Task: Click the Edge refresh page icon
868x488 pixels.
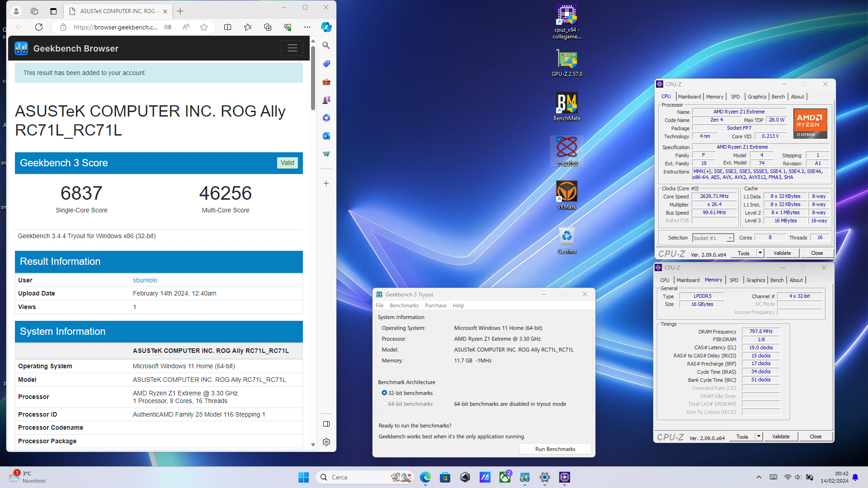Action: 39,27
